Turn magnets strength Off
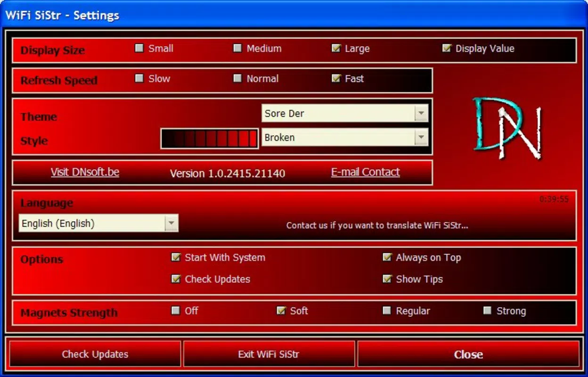Image resolution: width=588 pixels, height=377 pixels. tap(176, 311)
